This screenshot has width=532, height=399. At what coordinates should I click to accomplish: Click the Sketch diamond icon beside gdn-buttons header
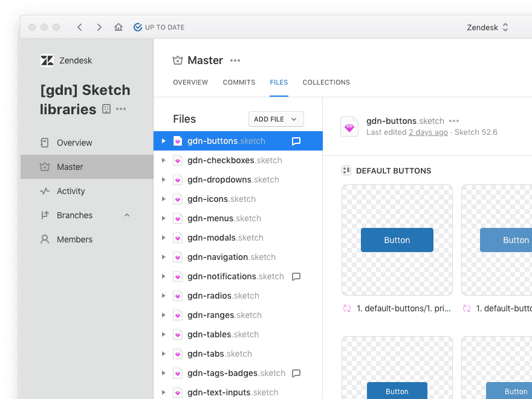[x=349, y=126]
